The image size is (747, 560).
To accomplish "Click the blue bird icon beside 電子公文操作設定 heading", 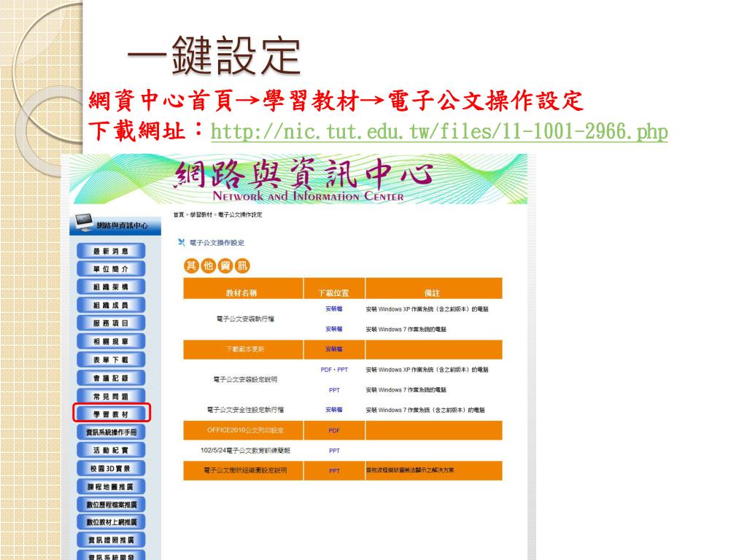I will [x=182, y=242].
